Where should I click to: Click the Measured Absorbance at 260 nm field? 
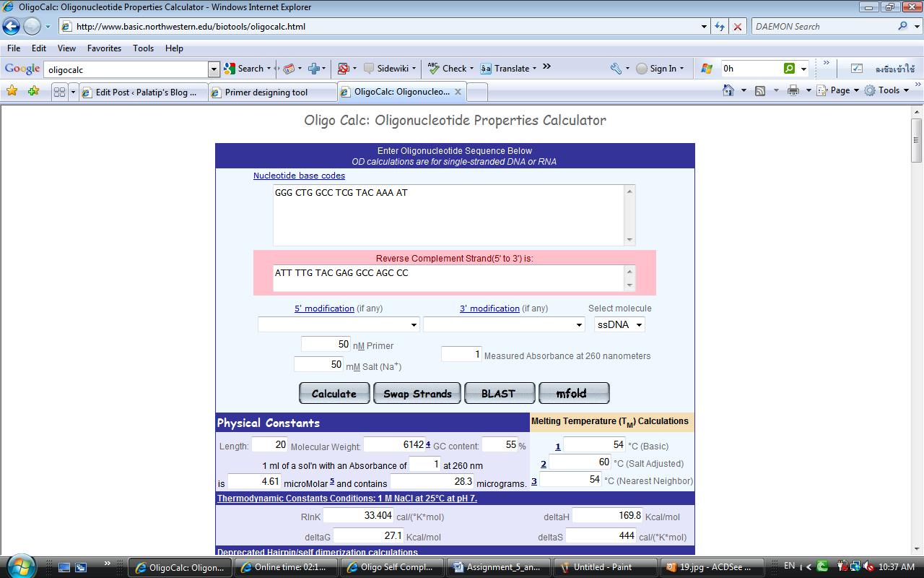click(461, 354)
